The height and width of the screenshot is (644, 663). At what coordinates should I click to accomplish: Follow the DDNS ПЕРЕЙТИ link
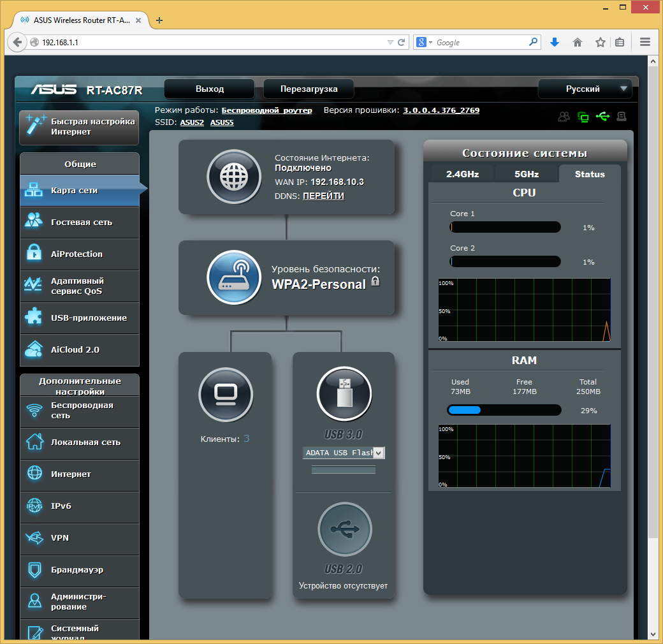point(323,196)
